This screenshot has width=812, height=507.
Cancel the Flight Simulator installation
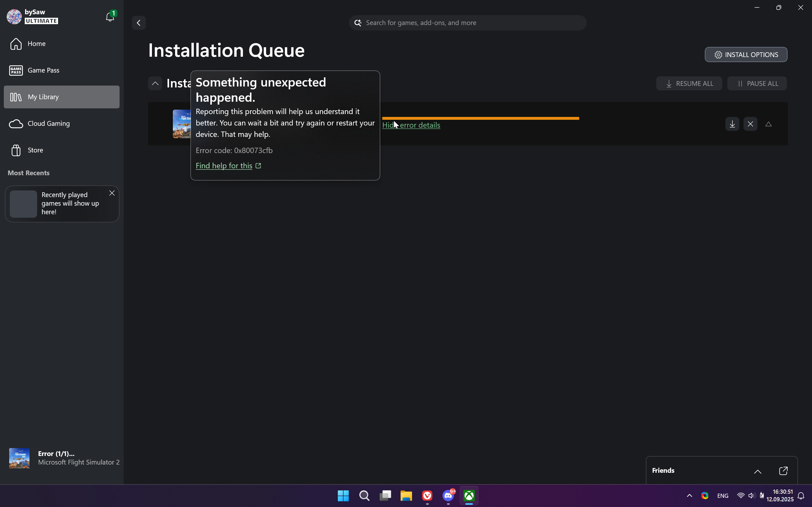click(750, 124)
